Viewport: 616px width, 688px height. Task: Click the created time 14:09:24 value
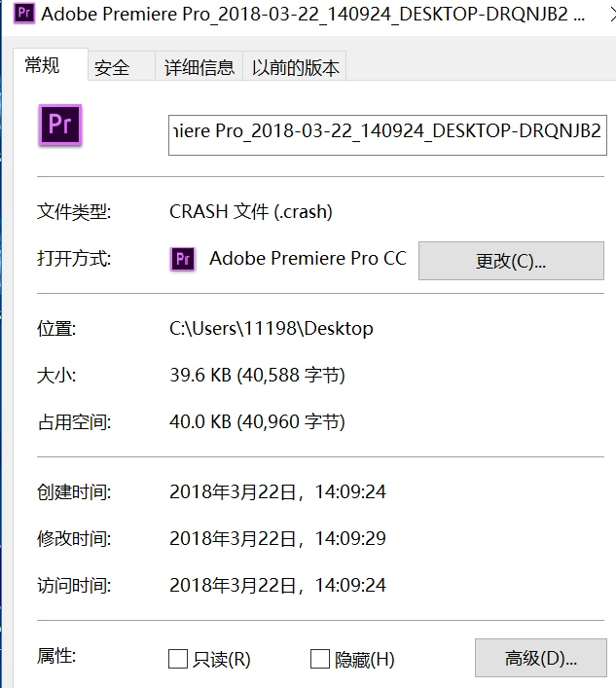click(277, 491)
